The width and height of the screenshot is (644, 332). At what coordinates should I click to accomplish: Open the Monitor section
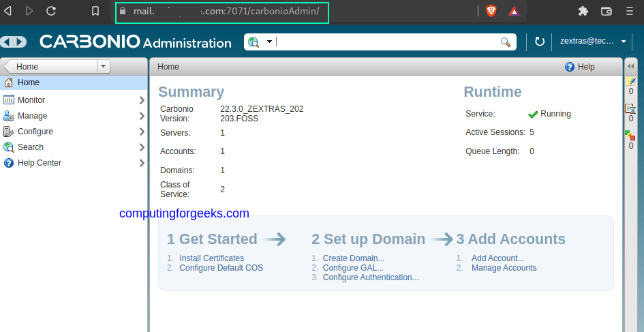tap(31, 100)
